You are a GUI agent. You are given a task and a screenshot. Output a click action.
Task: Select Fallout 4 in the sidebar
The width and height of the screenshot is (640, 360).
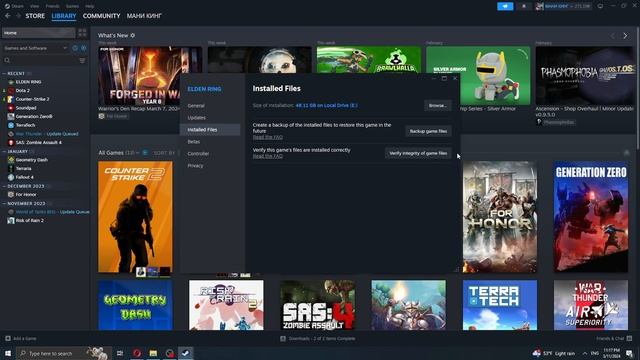tap(24, 177)
